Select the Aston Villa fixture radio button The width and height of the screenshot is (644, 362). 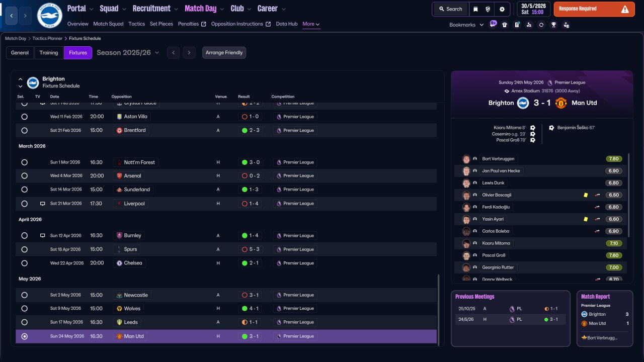tap(24, 117)
